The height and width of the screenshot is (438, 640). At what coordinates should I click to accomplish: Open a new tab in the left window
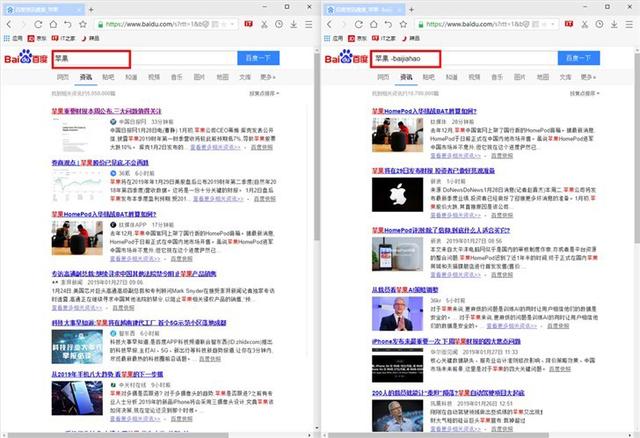click(91, 9)
